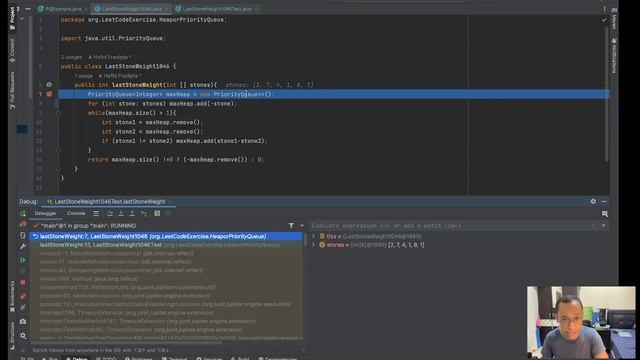Select frame lastStoneWeight:13, LastStoneWeight1046Test

tap(167, 245)
